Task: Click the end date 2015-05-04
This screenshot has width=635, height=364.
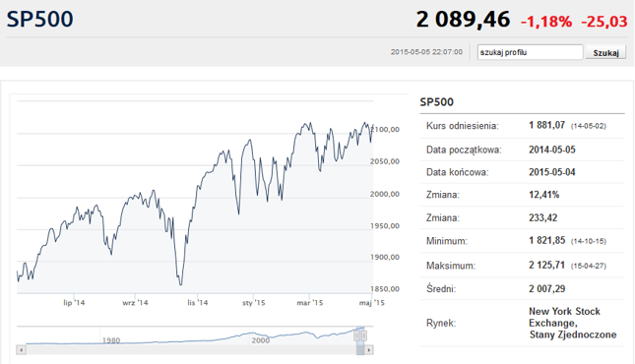Action: tap(552, 172)
